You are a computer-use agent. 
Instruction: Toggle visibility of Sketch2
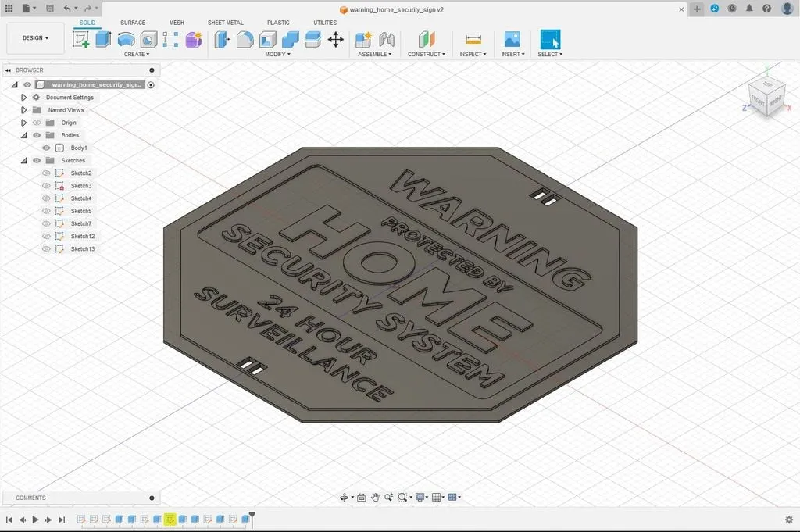pos(46,173)
